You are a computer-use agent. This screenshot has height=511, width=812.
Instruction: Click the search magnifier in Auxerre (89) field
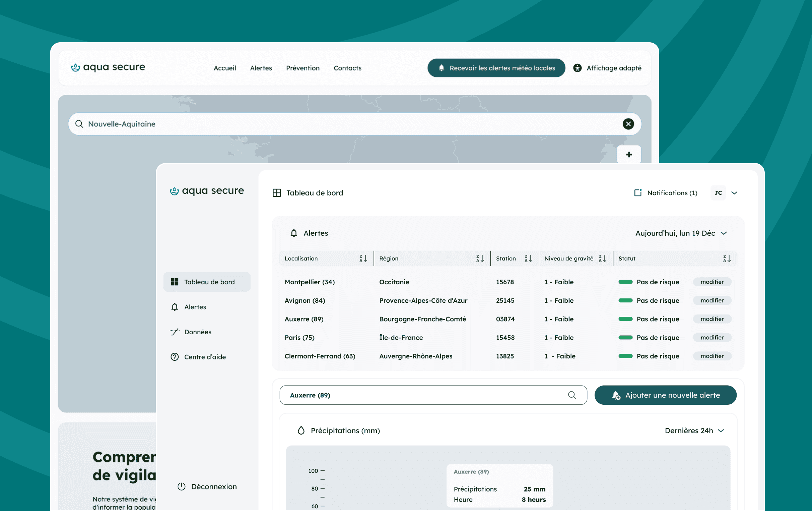point(572,395)
